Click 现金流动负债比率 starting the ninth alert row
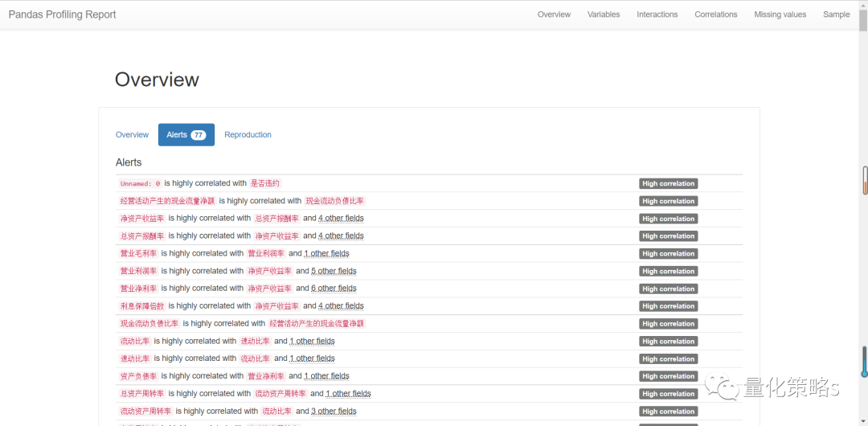Screen dimensions: 868x426 click(x=149, y=323)
